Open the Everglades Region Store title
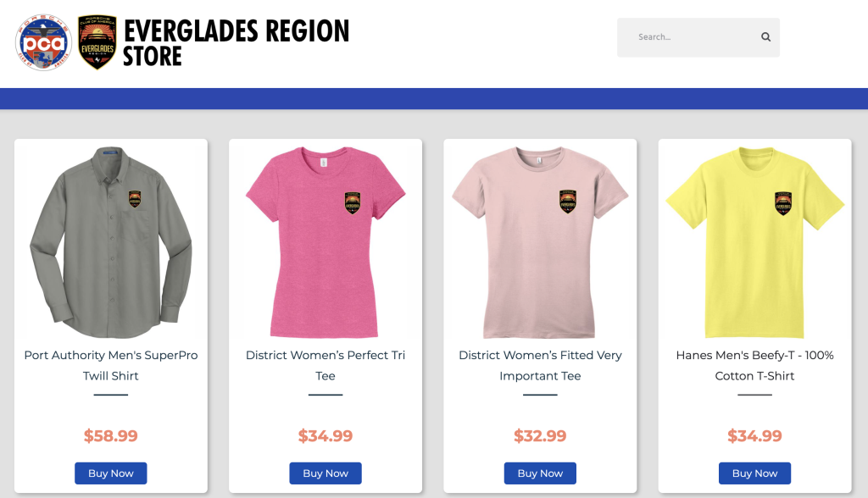This screenshot has width=868, height=498. [236, 42]
